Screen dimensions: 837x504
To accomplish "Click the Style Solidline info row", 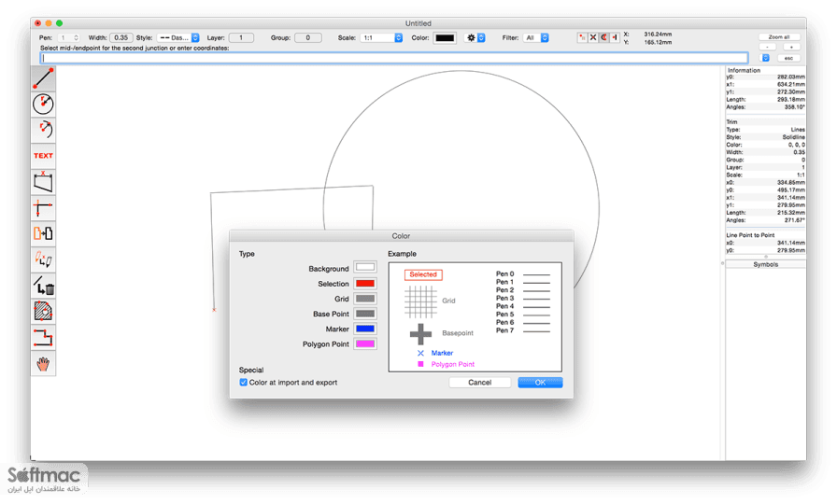I will tap(765, 137).
